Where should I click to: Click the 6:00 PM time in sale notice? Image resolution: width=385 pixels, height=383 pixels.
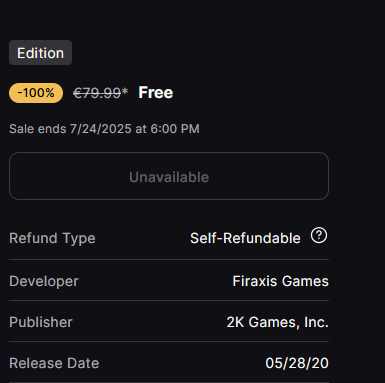pyautogui.click(x=175, y=129)
